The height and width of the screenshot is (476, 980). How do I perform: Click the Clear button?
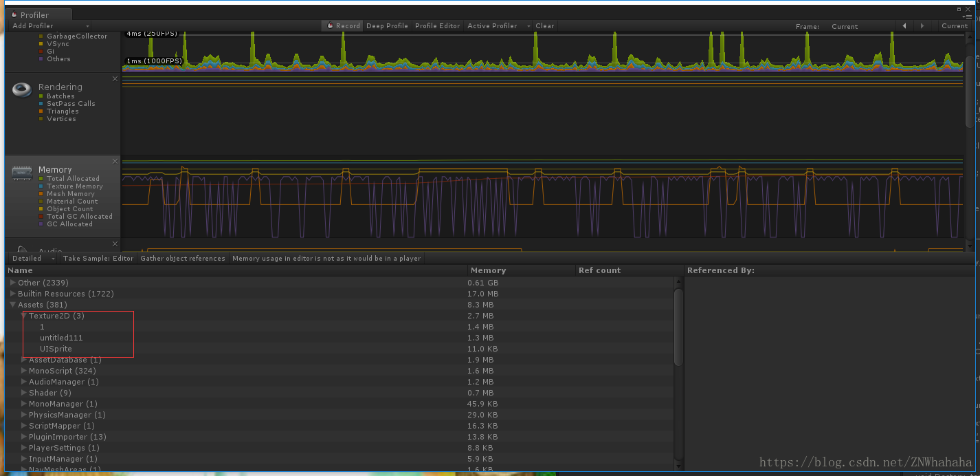click(545, 26)
